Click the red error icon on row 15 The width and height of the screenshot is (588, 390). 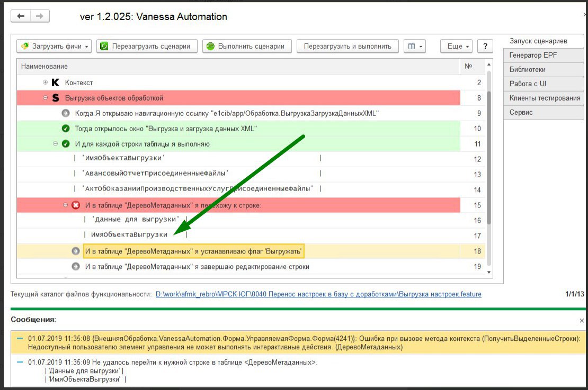[x=76, y=205]
